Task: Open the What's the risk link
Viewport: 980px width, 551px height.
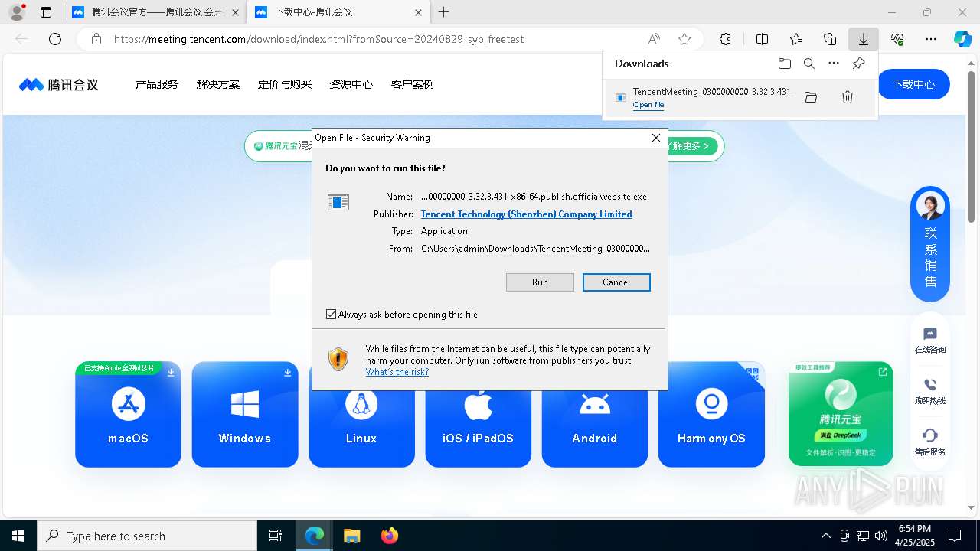Action: (397, 372)
